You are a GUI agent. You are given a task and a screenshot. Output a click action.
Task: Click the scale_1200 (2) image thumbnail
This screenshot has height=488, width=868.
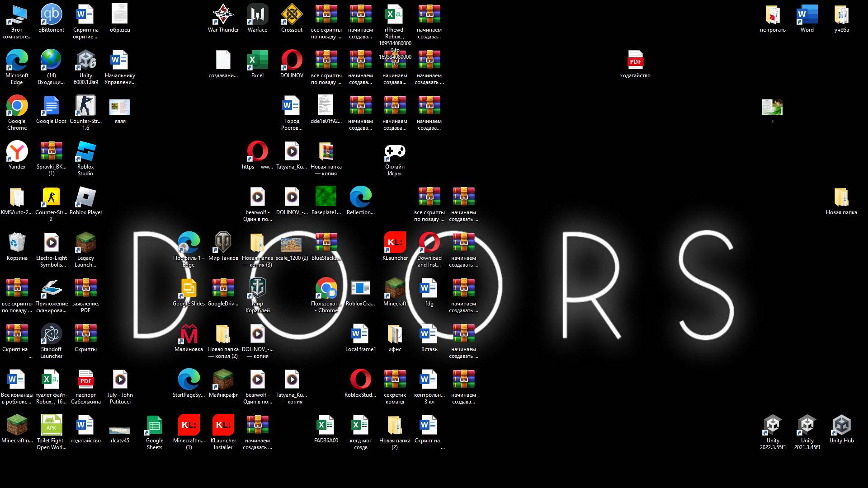(x=292, y=244)
